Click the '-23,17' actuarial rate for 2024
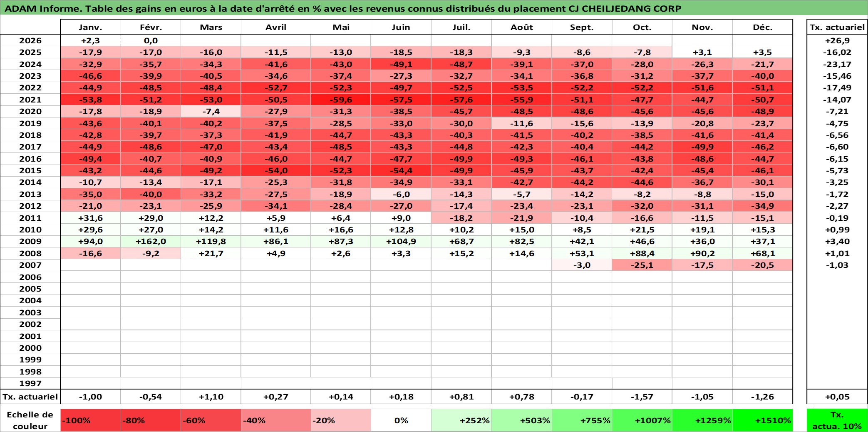868x432 pixels. tap(837, 64)
